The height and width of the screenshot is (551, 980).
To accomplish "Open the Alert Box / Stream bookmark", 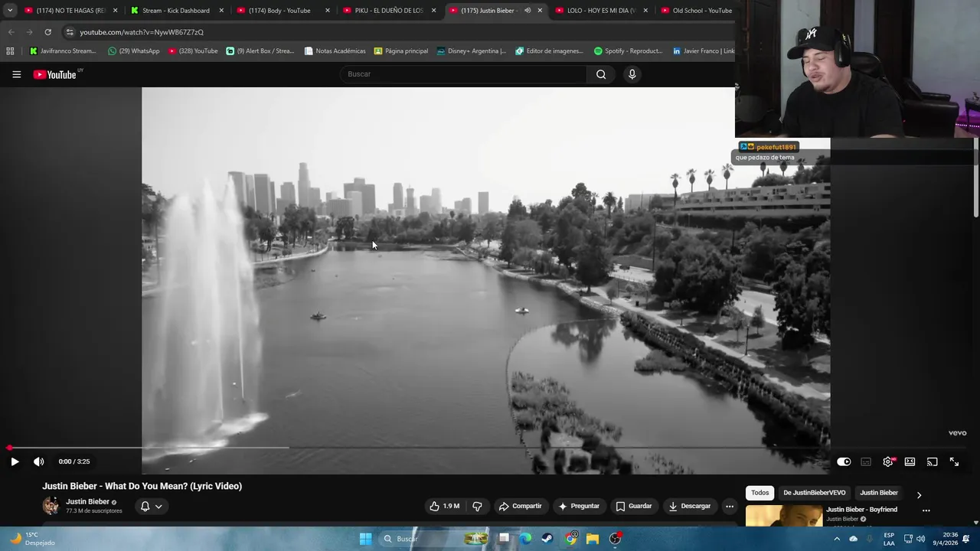I will (x=260, y=51).
